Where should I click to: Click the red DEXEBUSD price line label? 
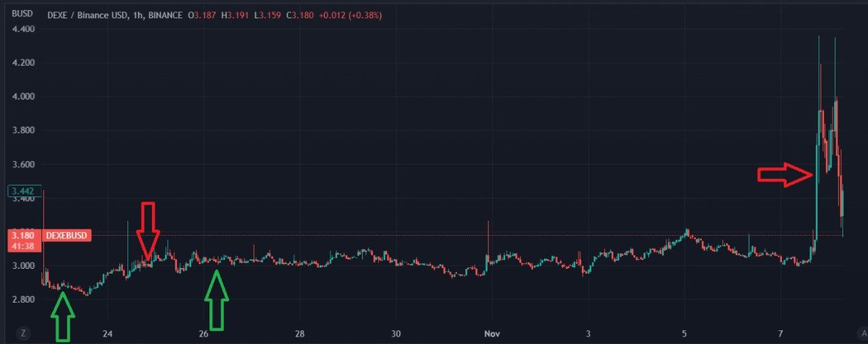pos(66,235)
